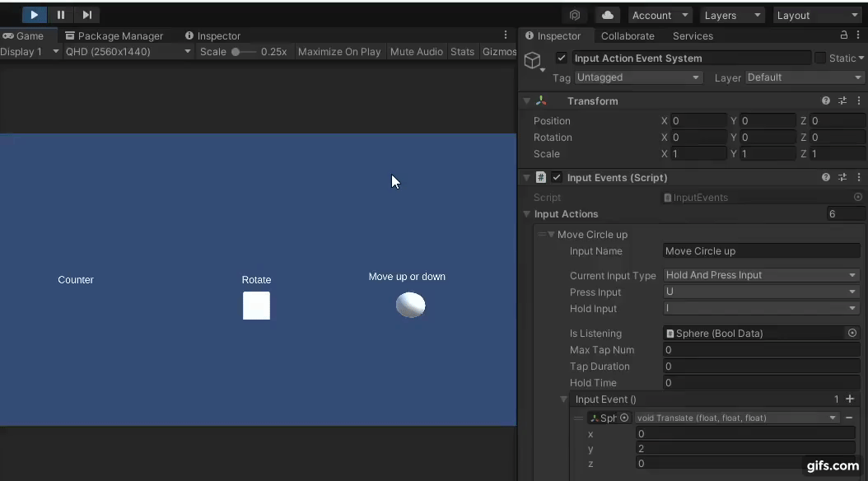Screen dimensions: 868x481
Task: Open Input Events component kebab menu
Action: click(859, 177)
